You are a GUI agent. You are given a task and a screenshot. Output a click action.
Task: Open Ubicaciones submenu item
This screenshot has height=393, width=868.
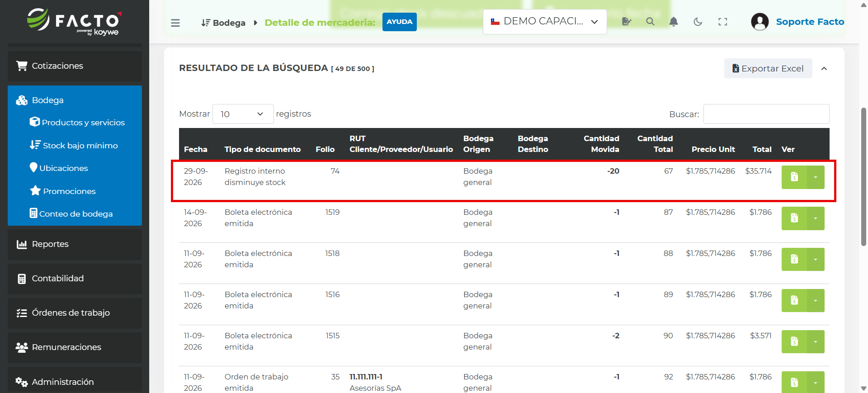59,168
